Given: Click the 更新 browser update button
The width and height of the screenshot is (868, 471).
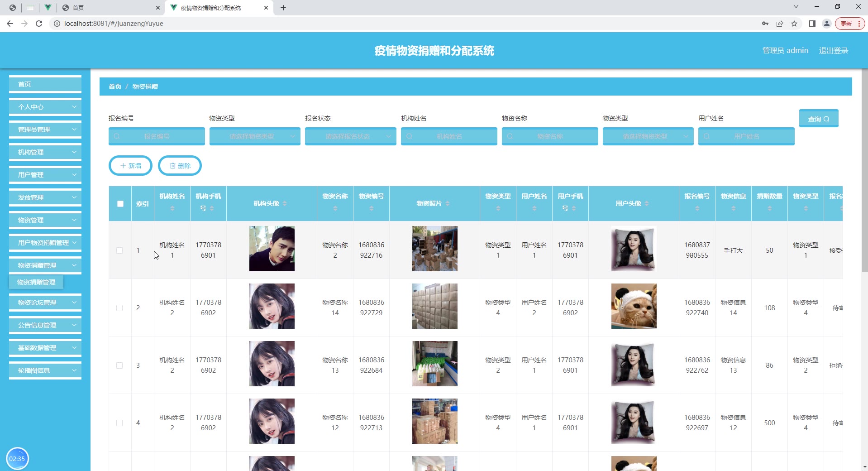Looking at the screenshot, I should click(850, 24).
